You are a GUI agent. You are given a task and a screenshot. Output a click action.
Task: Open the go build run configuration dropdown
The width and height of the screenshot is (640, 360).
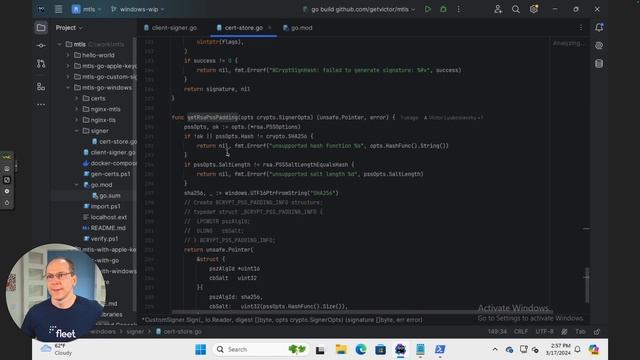coord(359,9)
